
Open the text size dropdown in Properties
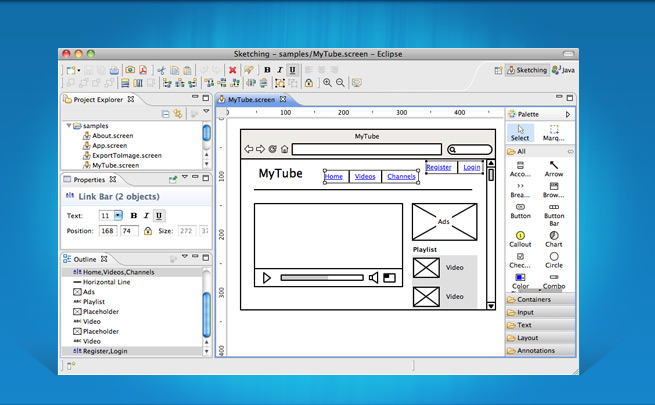(x=118, y=215)
